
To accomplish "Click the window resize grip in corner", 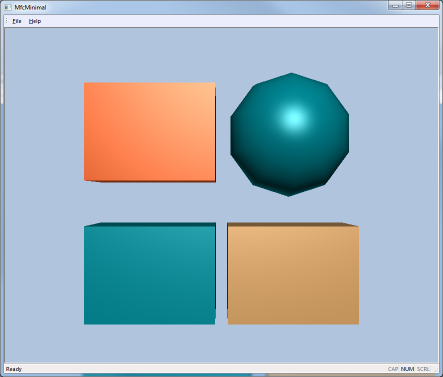I will (x=435, y=369).
